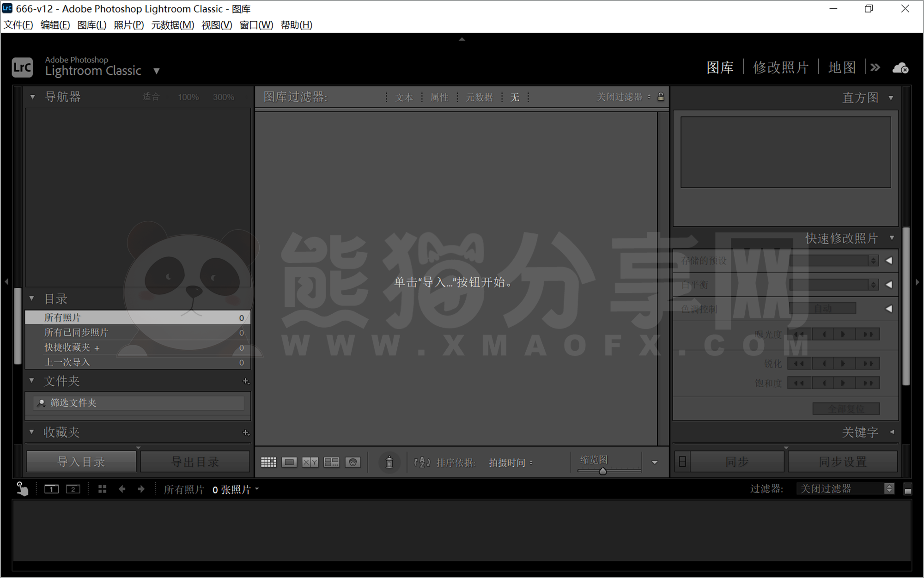Image resolution: width=924 pixels, height=578 pixels.
Task: Activate the People view face icon
Action: tap(353, 462)
